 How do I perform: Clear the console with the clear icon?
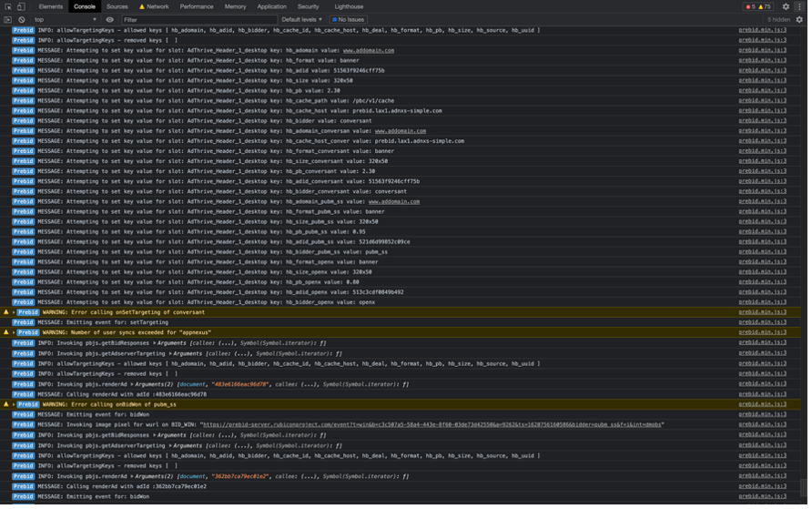click(22, 19)
